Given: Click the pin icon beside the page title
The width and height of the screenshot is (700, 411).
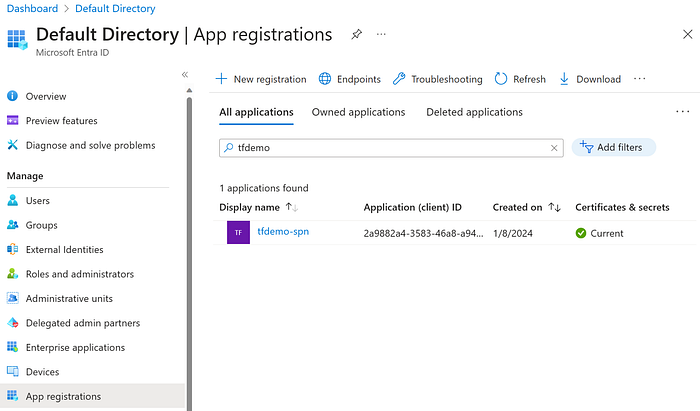Looking at the screenshot, I should pyautogui.click(x=356, y=34).
